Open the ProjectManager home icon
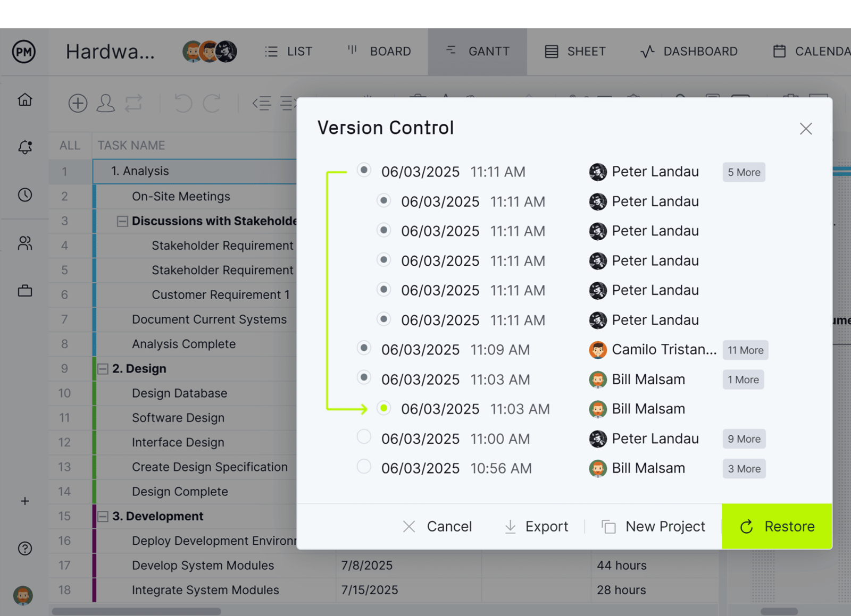The width and height of the screenshot is (851, 616). coord(24,100)
